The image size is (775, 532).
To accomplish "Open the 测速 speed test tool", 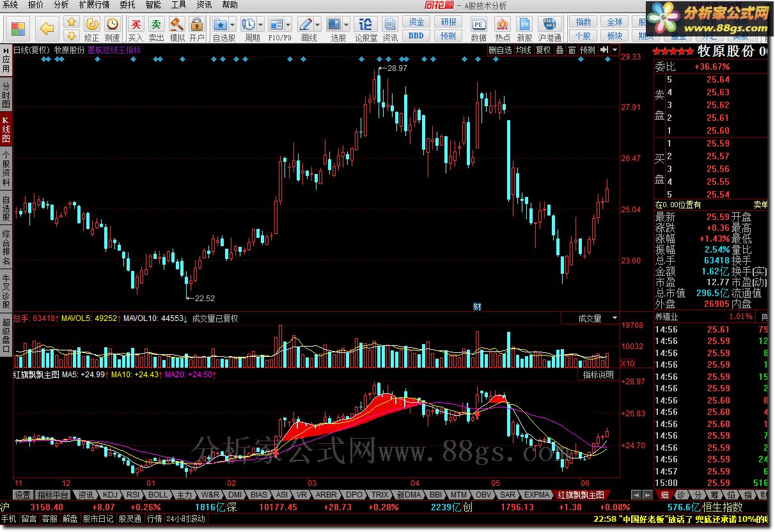I will (113, 29).
